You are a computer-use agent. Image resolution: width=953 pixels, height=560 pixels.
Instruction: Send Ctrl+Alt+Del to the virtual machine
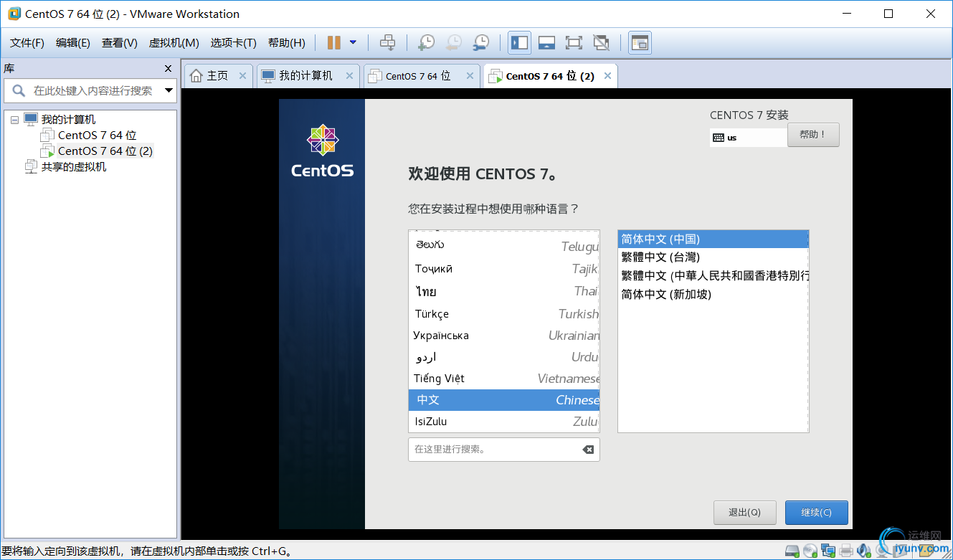pyautogui.click(x=387, y=43)
